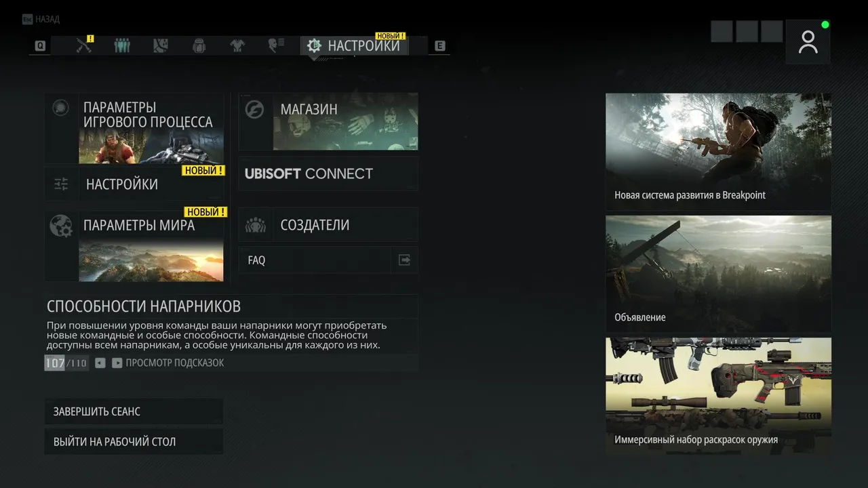Click the Esc НАЗАД back button
The width and height of the screenshot is (868, 488).
click(x=40, y=19)
